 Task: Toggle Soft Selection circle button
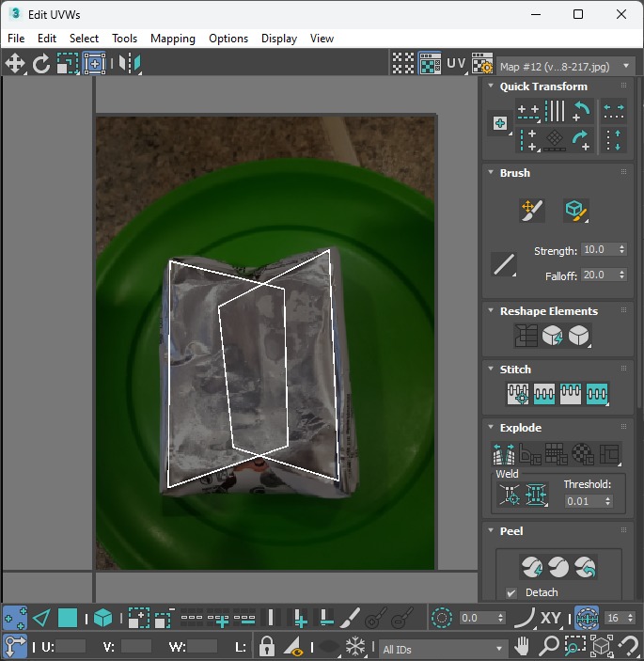tap(442, 618)
